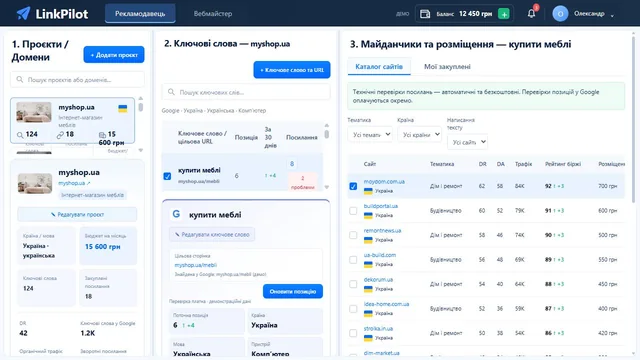
Task: Click the 8 links badge for купити меблі
Action: coord(292,164)
